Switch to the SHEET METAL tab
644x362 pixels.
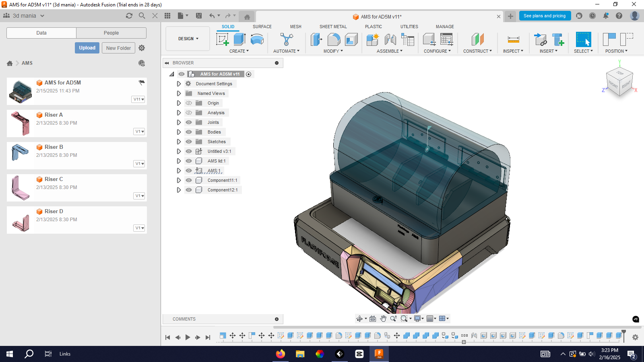coord(333,27)
